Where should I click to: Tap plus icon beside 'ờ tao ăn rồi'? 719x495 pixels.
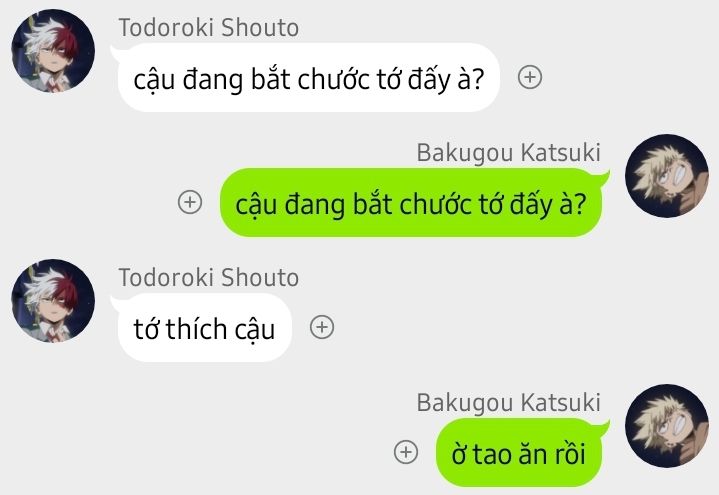point(406,452)
